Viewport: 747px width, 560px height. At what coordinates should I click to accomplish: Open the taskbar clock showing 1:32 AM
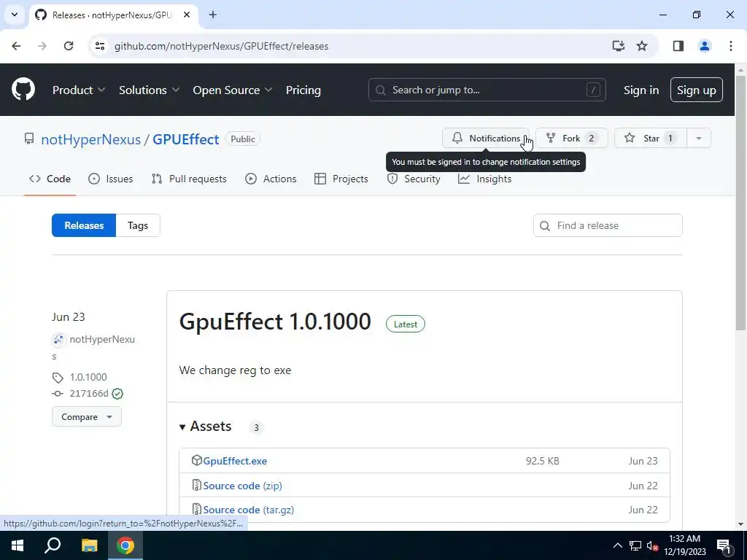684,545
